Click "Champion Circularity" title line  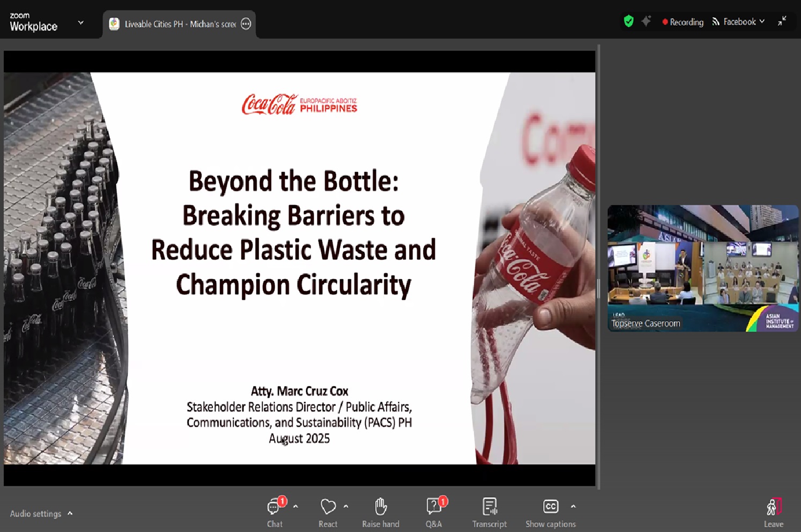(x=293, y=284)
